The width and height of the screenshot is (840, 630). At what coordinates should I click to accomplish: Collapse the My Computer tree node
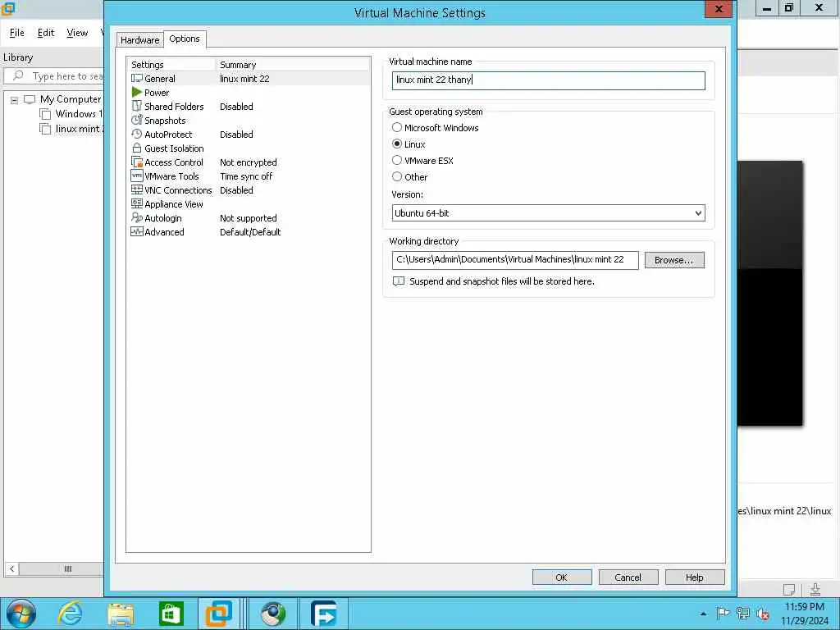tap(15, 99)
